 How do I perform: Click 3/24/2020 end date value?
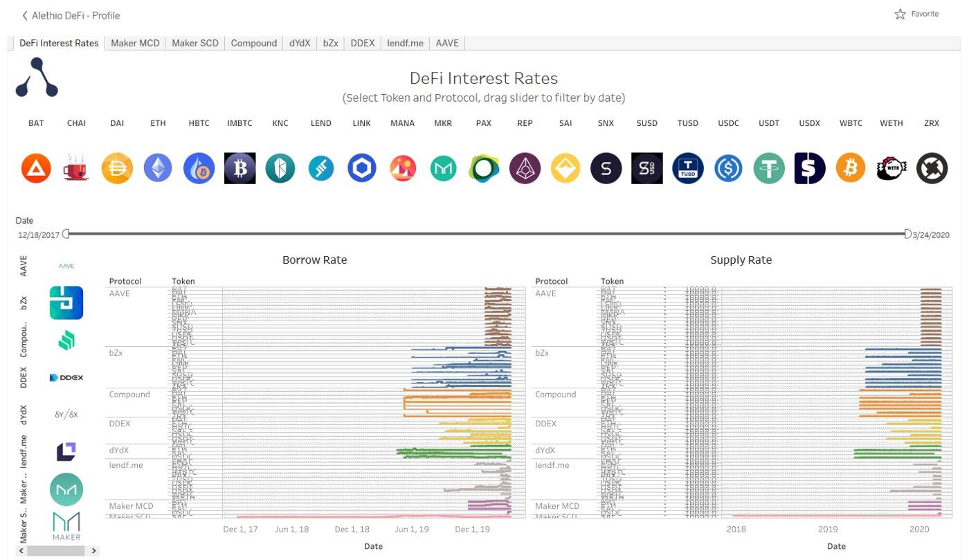click(x=932, y=235)
